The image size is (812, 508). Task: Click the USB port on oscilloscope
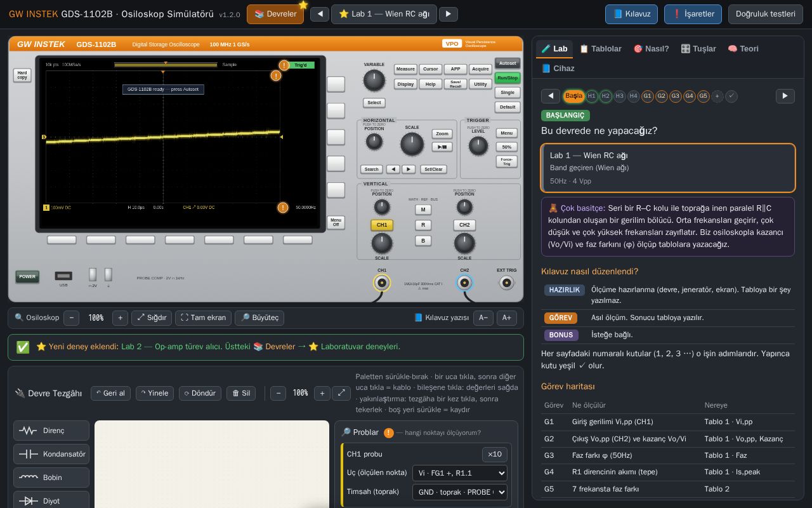tap(63, 276)
